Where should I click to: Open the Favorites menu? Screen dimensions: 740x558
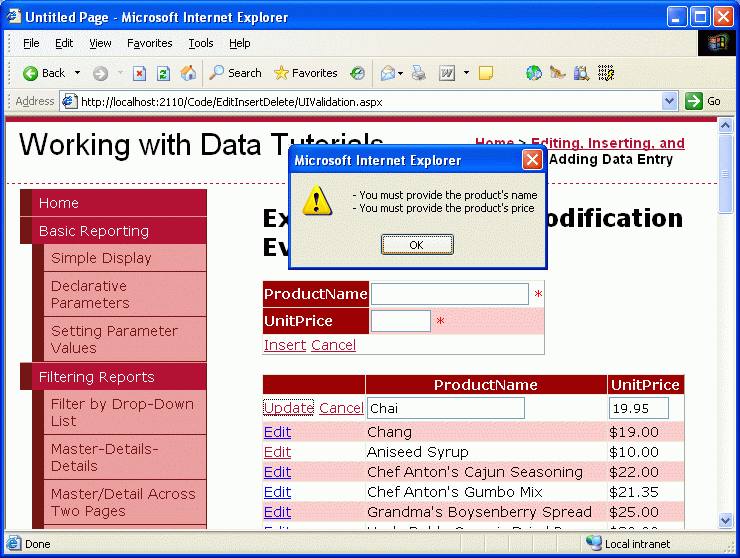(149, 44)
